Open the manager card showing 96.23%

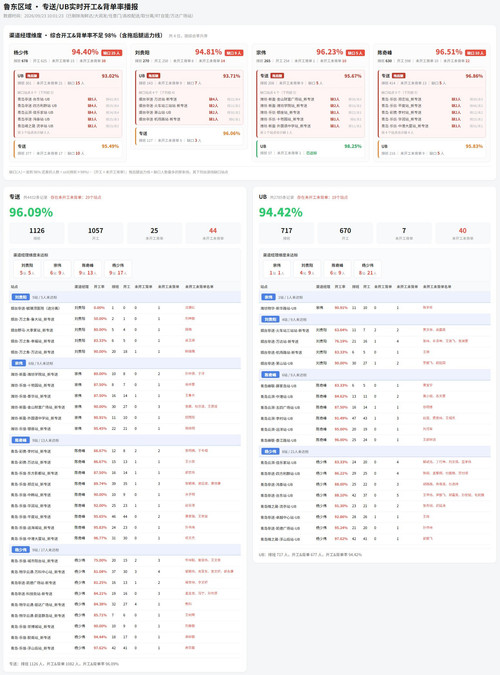(x=311, y=102)
